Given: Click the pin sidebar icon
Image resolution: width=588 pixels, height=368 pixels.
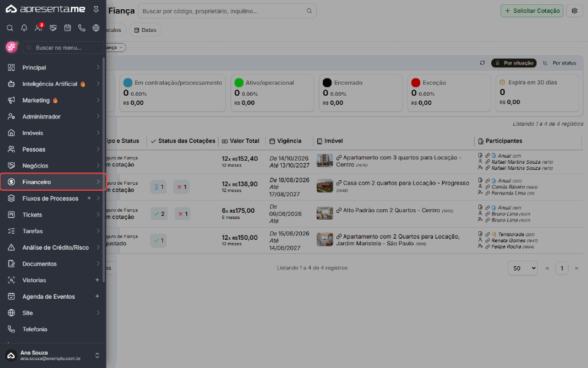Looking at the screenshot, I should tap(96, 9).
